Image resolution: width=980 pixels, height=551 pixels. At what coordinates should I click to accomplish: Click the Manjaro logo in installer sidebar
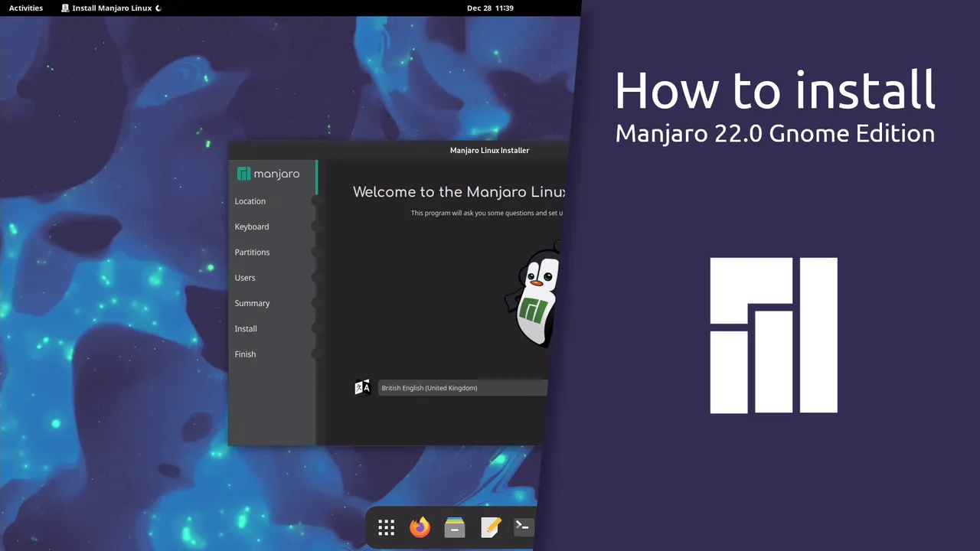coord(269,174)
